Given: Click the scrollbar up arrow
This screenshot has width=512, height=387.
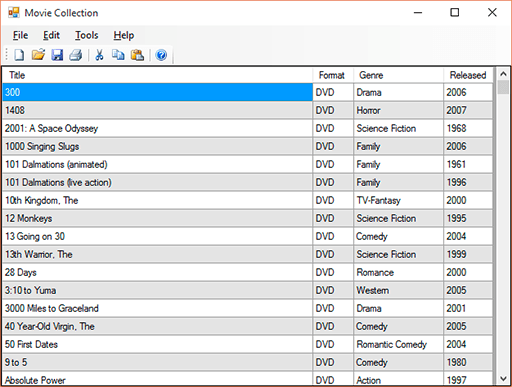Looking at the screenshot, I should click(x=503, y=74).
